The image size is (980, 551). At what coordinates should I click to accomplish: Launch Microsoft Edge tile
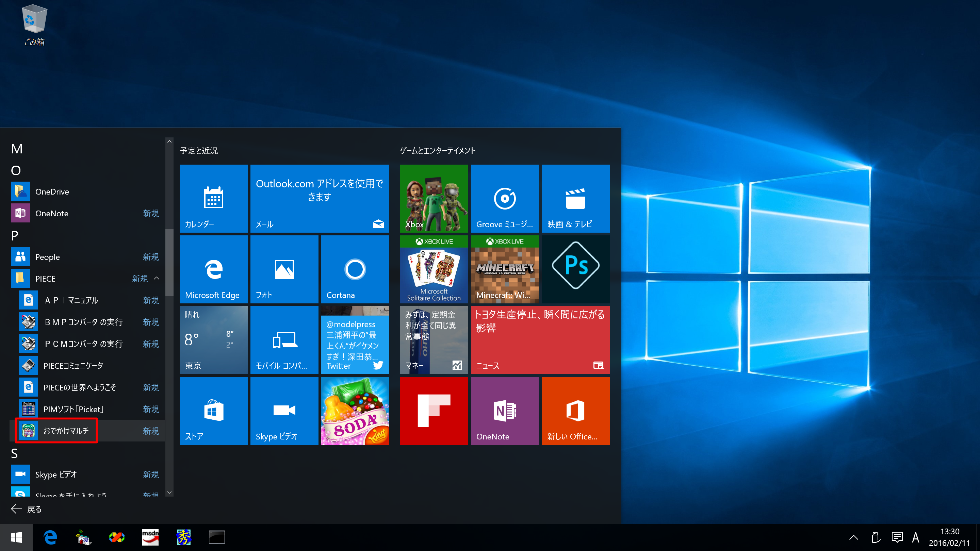(x=213, y=269)
